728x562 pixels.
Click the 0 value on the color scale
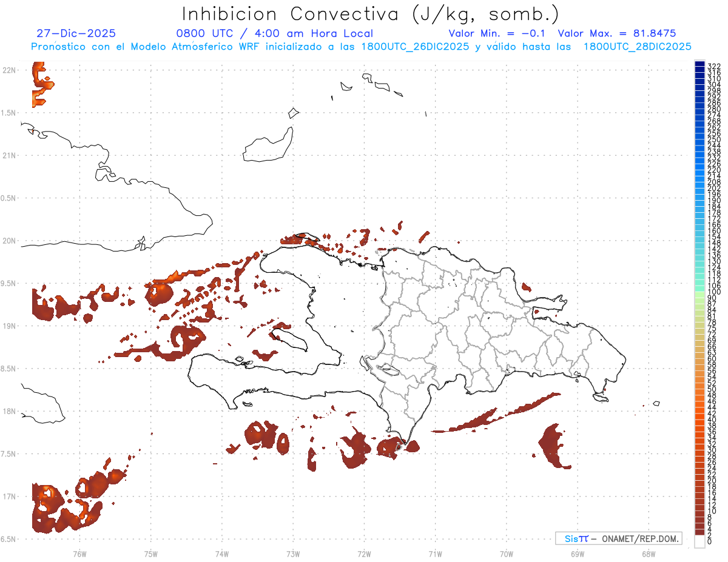tap(710, 541)
